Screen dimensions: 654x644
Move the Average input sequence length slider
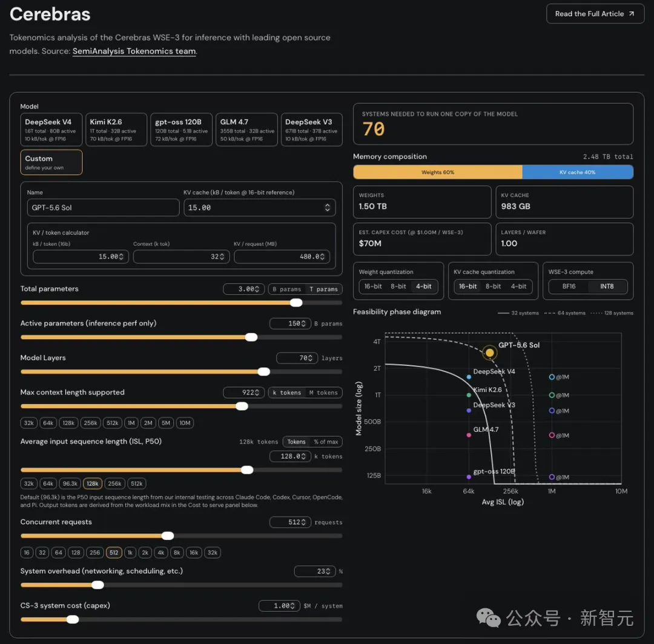pos(247,470)
